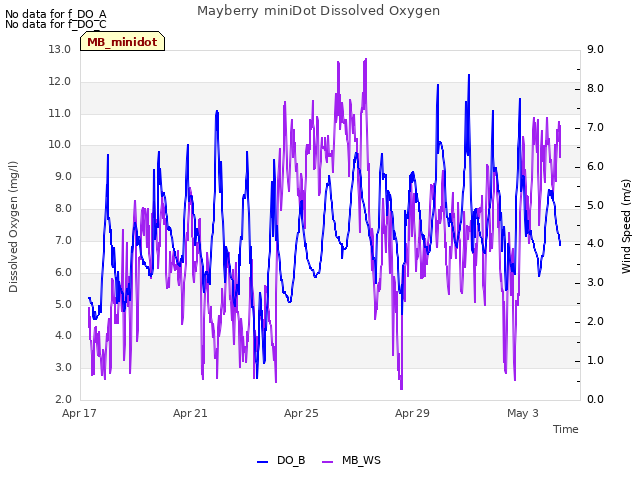
Task: Click the 2.0 left axis value
Action: click(63, 399)
